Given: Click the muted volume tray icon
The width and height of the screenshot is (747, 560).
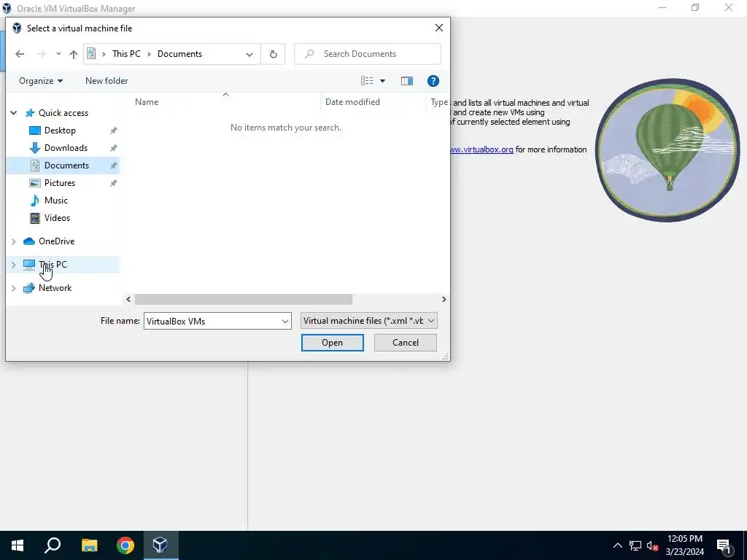Looking at the screenshot, I should 652,545.
